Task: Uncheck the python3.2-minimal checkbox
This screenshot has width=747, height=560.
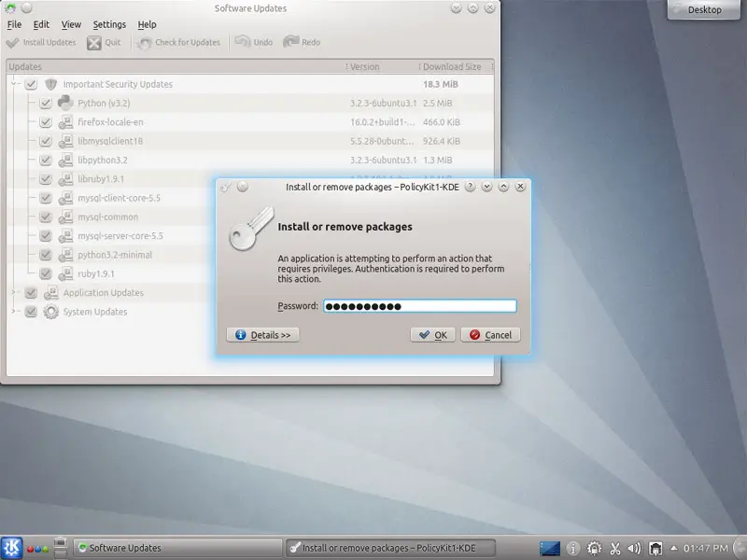Action: click(x=45, y=255)
